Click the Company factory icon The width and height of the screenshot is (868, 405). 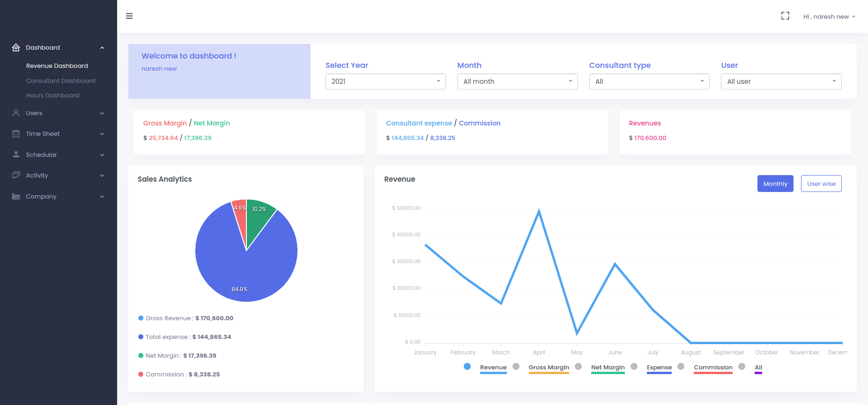point(16,197)
